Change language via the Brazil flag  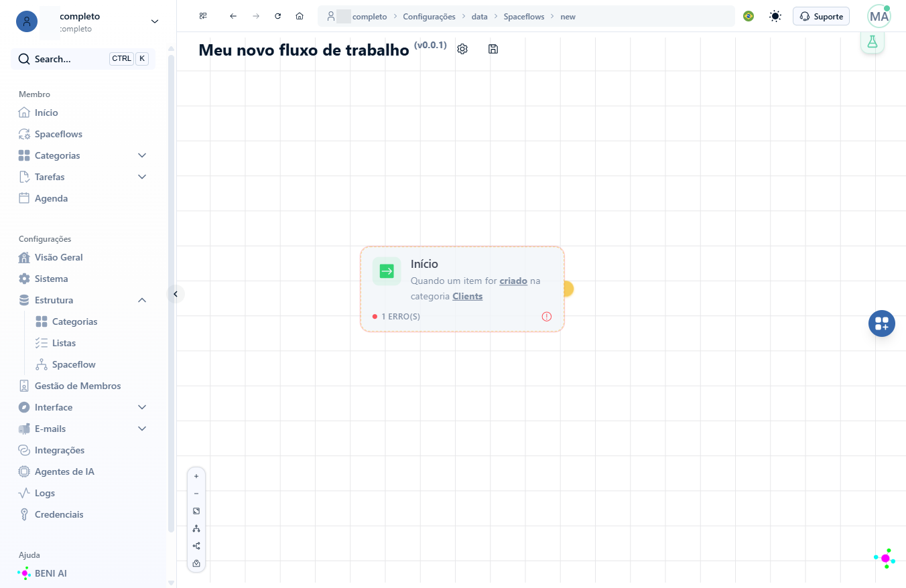tap(749, 16)
